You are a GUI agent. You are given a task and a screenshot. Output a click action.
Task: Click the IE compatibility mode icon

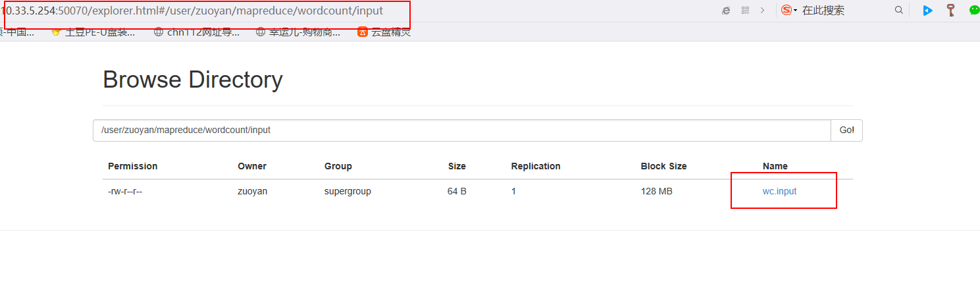click(726, 11)
